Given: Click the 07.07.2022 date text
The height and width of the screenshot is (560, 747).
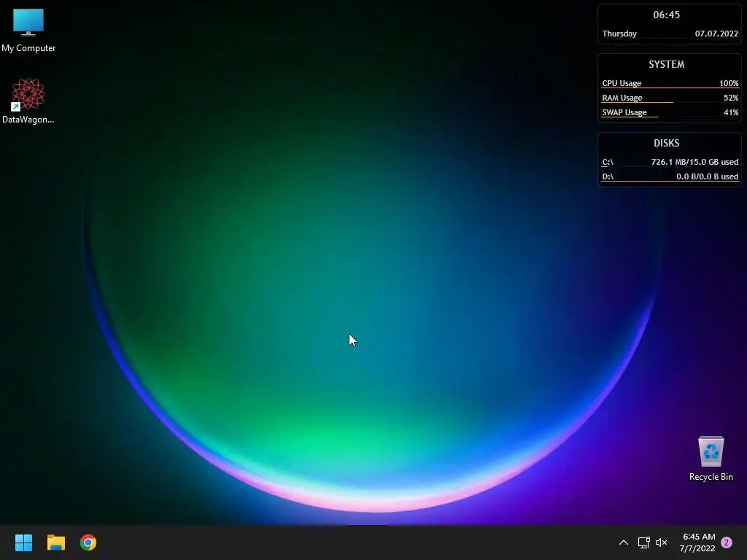Looking at the screenshot, I should tap(716, 34).
